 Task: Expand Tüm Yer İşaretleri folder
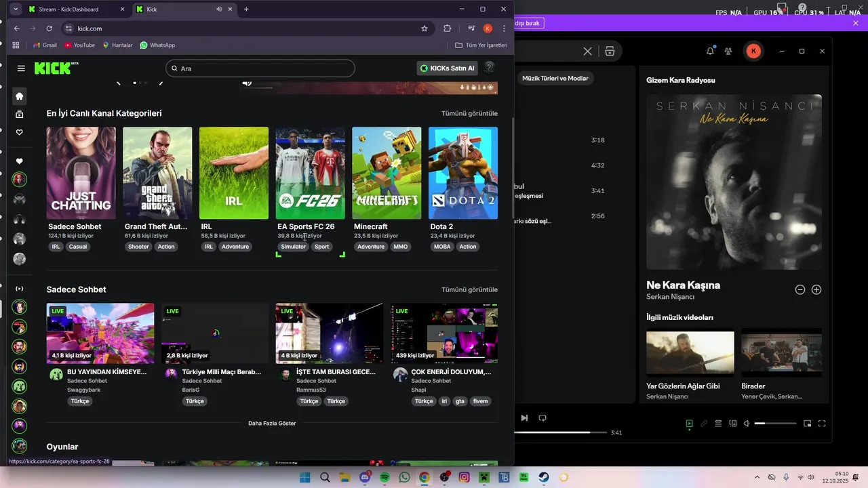tap(481, 45)
